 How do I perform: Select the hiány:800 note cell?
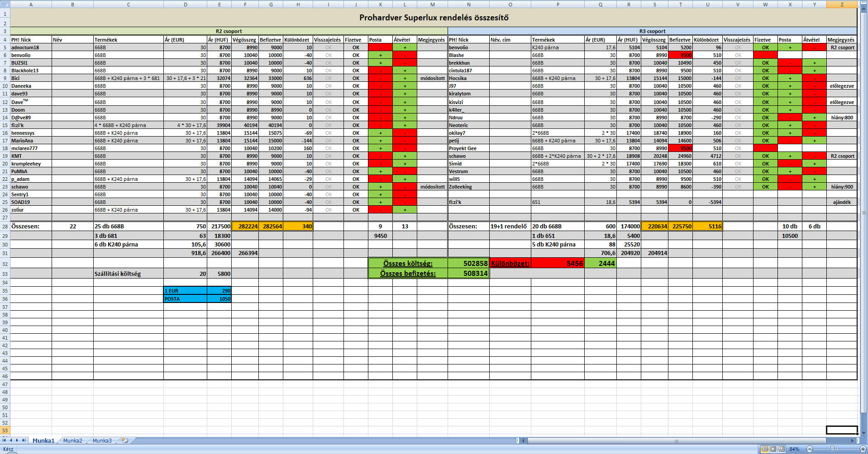point(842,118)
